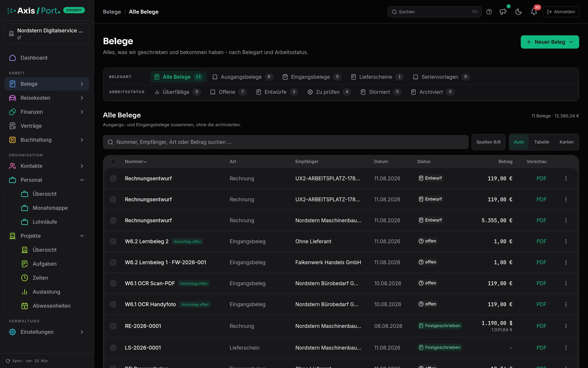Filter by Storniert status

click(381, 92)
